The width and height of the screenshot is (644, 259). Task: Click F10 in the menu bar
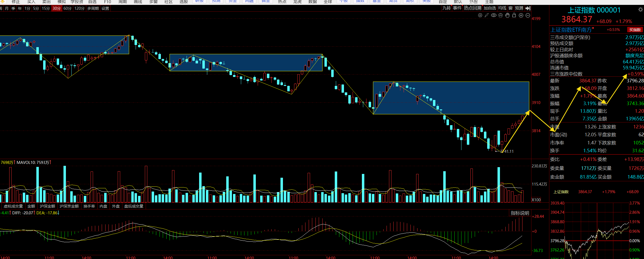point(107,2)
